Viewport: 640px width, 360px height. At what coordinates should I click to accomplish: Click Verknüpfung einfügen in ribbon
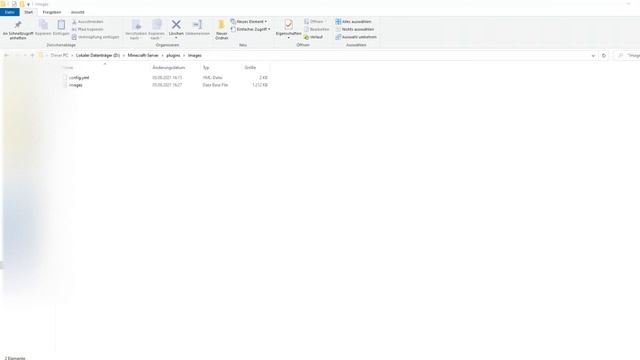pyautogui.click(x=96, y=37)
